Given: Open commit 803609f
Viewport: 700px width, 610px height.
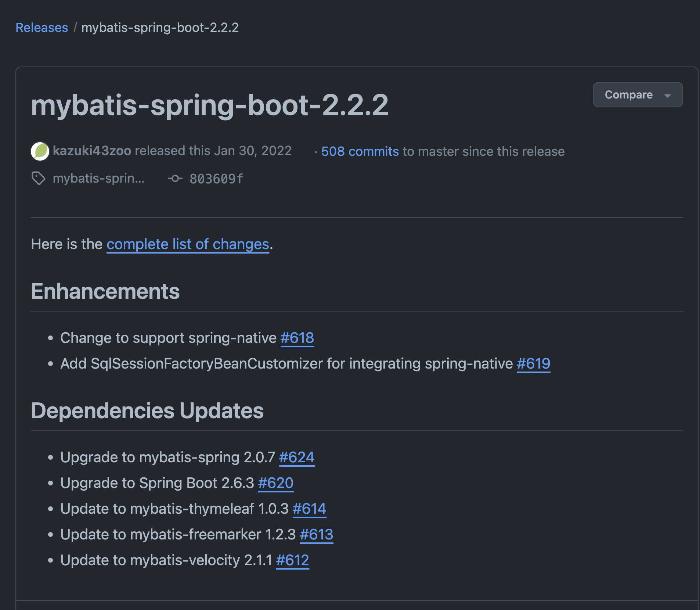Looking at the screenshot, I should coord(216,179).
